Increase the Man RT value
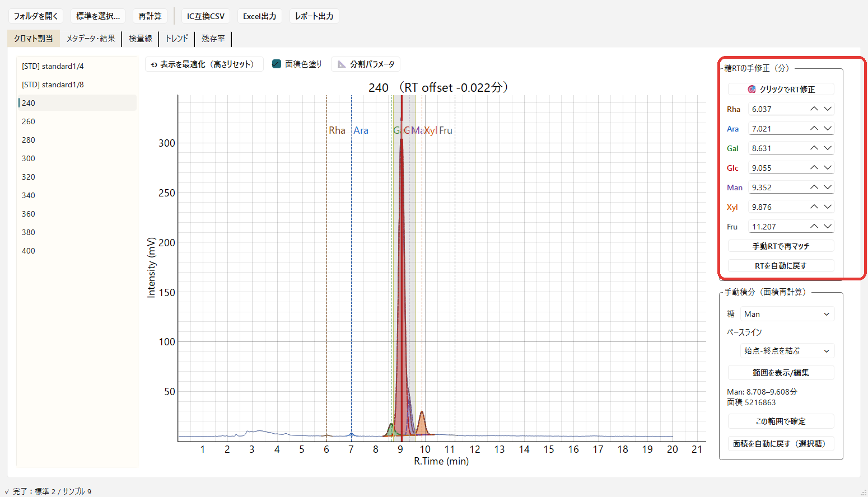Image resolution: width=868 pixels, height=497 pixels. point(814,187)
